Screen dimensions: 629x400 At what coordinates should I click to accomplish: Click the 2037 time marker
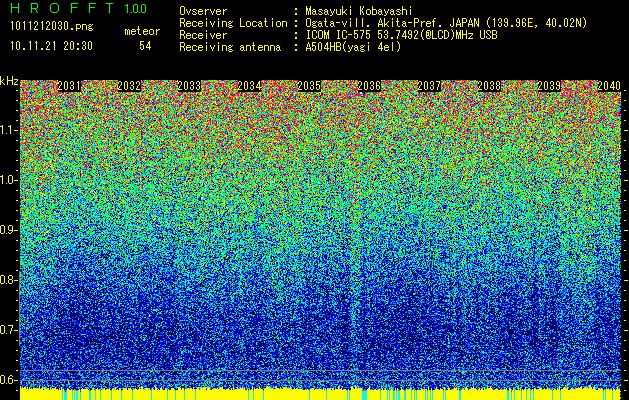coord(429,86)
